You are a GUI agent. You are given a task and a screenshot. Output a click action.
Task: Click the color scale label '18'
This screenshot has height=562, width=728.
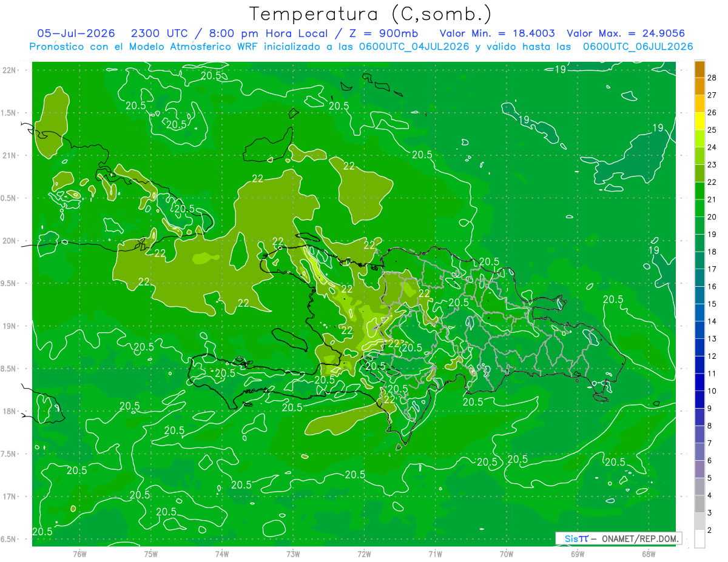(712, 252)
